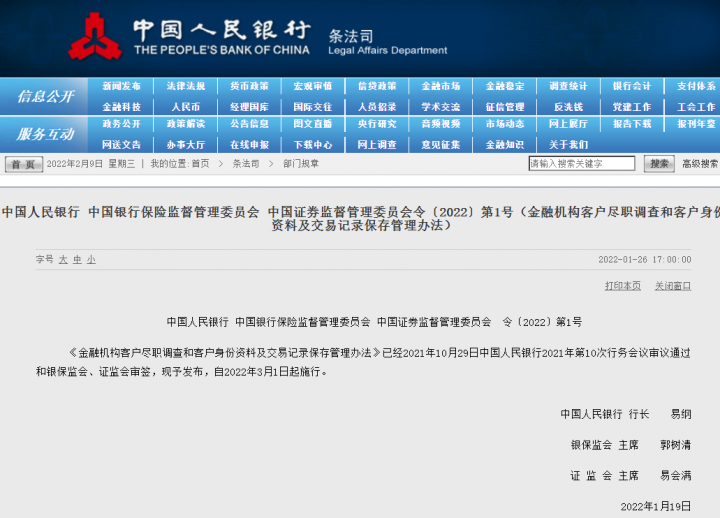The height and width of the screenshot is (518, 720).
Task: Select 网送文告 link
Action: [x=121, y=145]
